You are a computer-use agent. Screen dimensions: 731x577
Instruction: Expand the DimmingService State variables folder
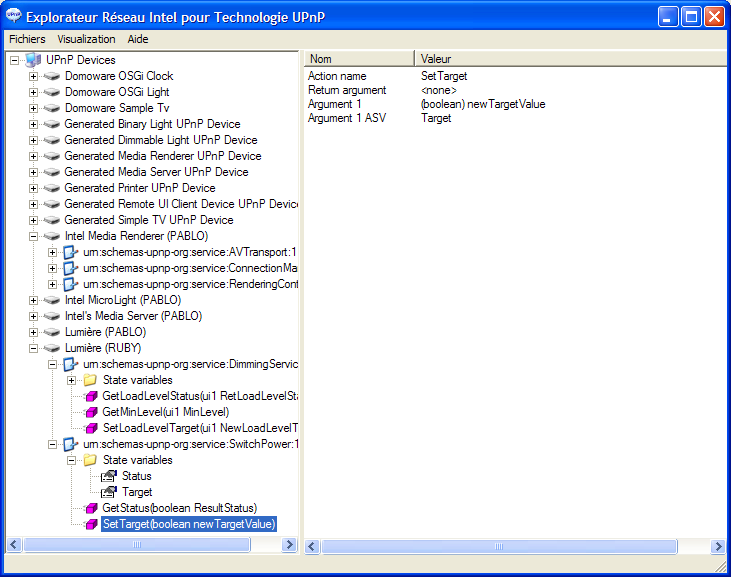pyautogui.click(x=71, y=380)
